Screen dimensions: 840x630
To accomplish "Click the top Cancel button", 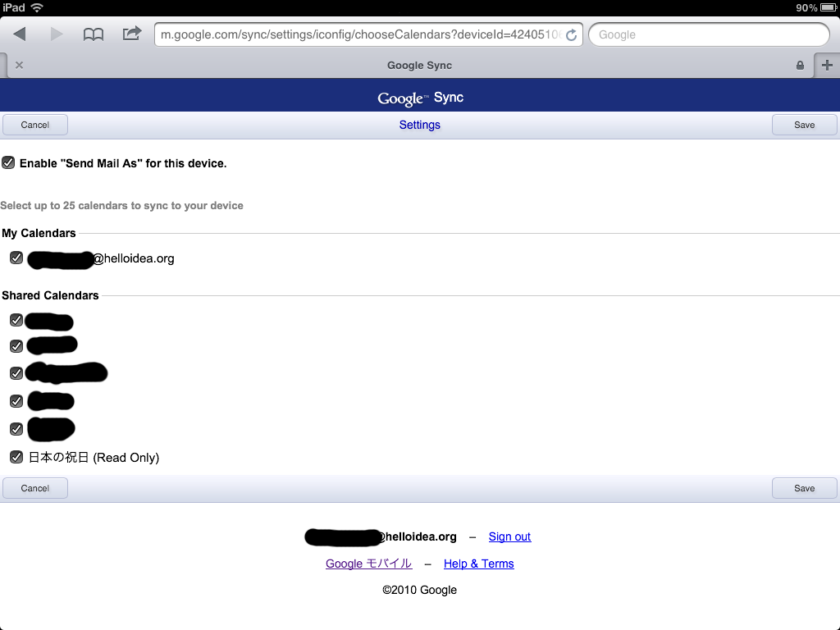I will pyautogui.click(x=35, y=125).
